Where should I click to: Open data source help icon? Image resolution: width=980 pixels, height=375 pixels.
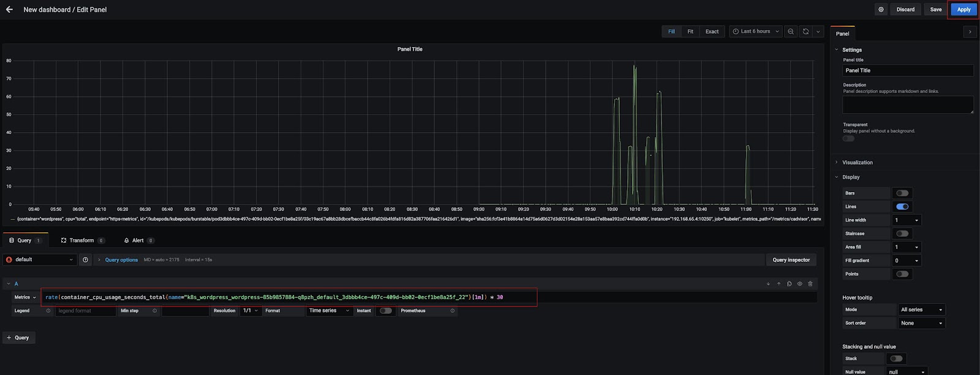click(85, 260)
